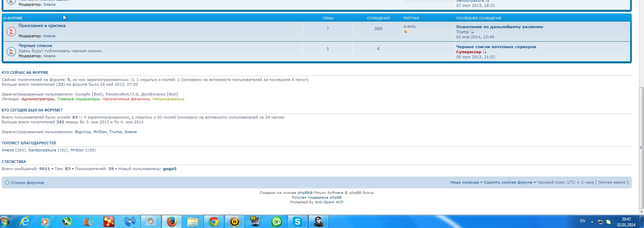Switch to Firefox in the taskbar

pos(172,222)
